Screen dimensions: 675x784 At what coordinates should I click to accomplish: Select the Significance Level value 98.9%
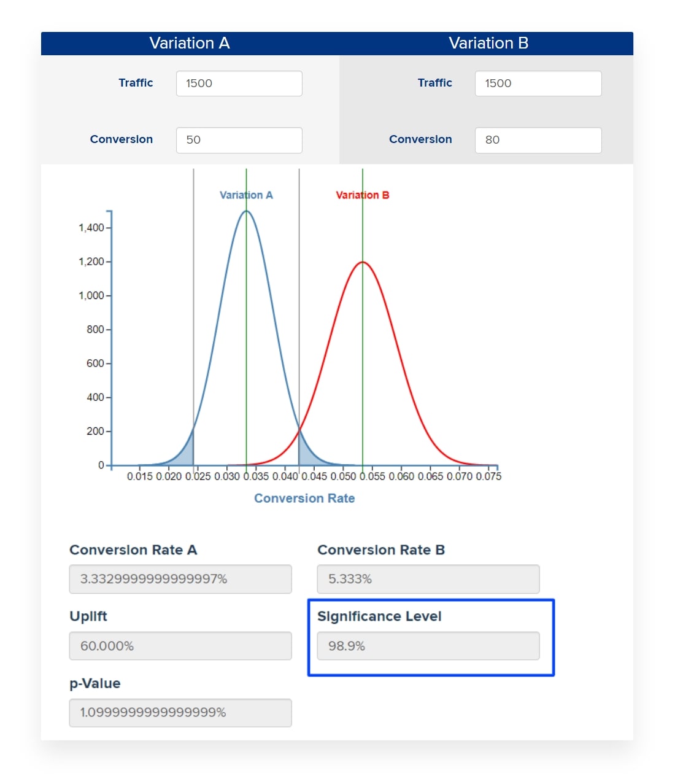pyautogui.click(x=428, y=646)
